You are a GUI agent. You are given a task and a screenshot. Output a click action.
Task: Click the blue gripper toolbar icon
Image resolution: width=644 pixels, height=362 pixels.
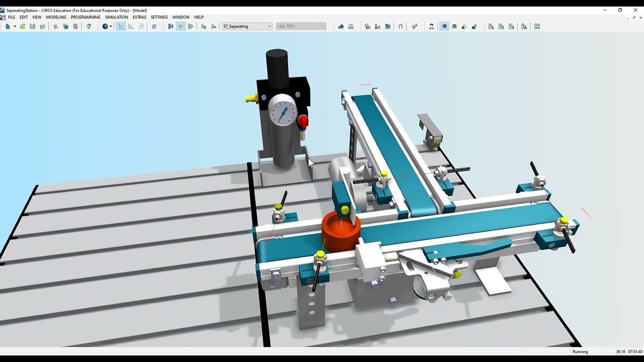341,26
